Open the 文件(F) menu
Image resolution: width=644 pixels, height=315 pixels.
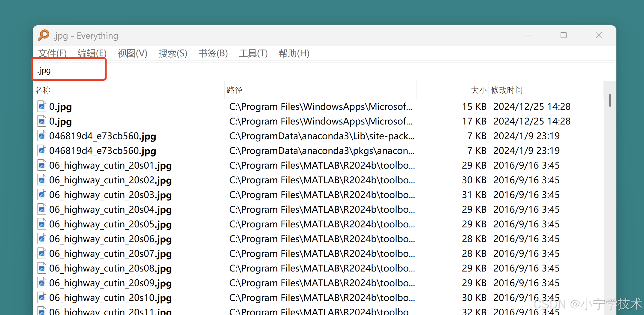click(53, 53)
